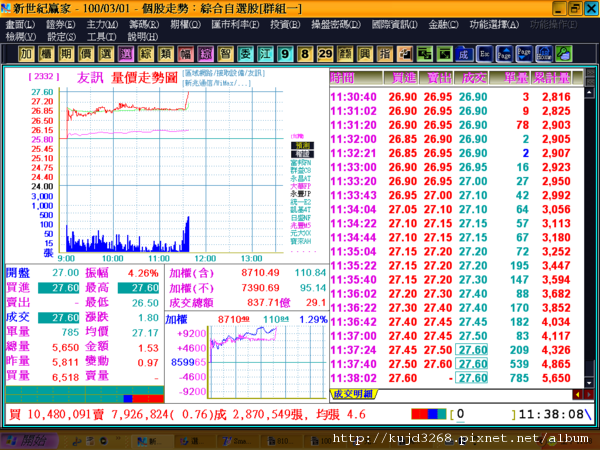Open the 富邦FN warrant link
The height and width of the screenshot is (450, 600).
click(x=301, y=163)
